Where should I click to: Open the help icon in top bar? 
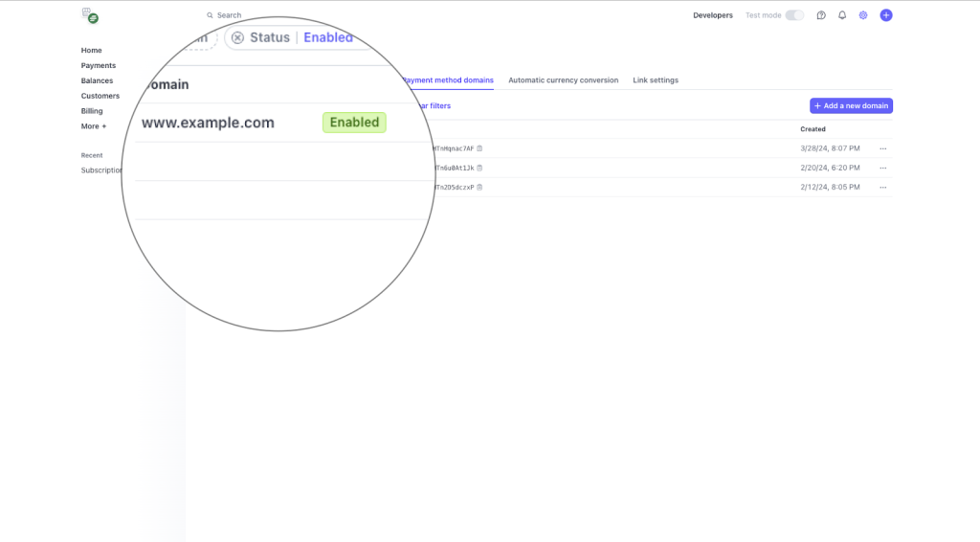pyautogui.click(x=821, y=15)
